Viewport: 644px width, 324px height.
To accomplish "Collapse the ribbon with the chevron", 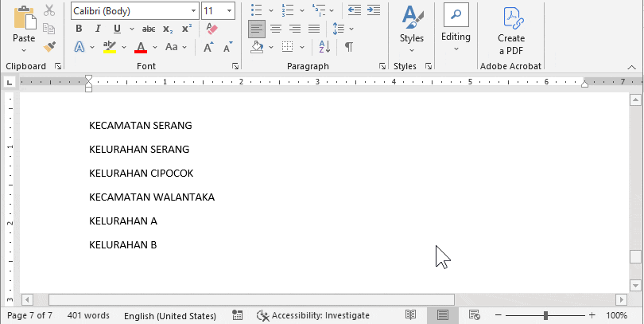I will tap(632, 67).
